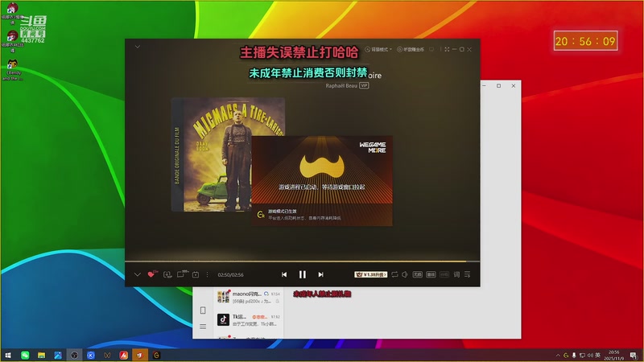
Task: Skip to the previous track
Action: (x=284, y=274)
